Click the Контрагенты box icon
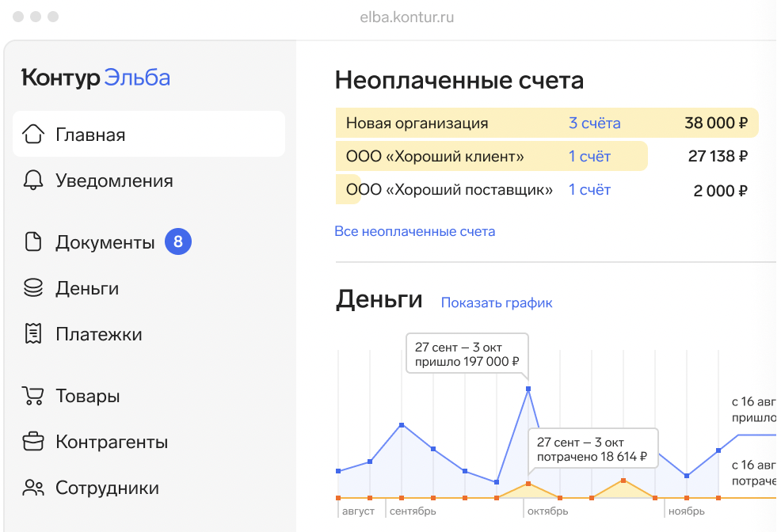 [32, 442]
